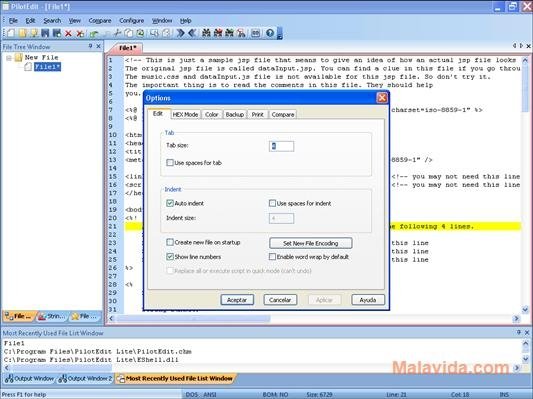Pin the File Tree Window panel
The image size is (533, 399).
(x=90, y=46)
